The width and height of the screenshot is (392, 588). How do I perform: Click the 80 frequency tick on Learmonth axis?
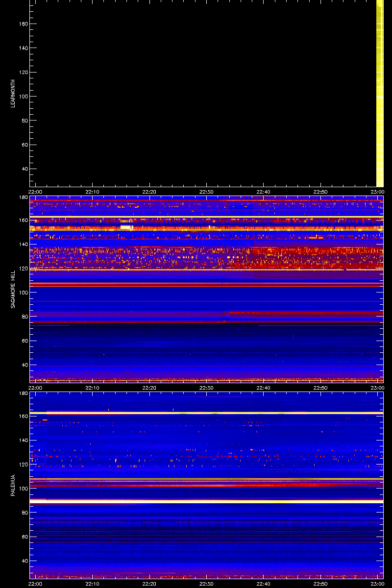pyautogui.click(x=24, y=121)
